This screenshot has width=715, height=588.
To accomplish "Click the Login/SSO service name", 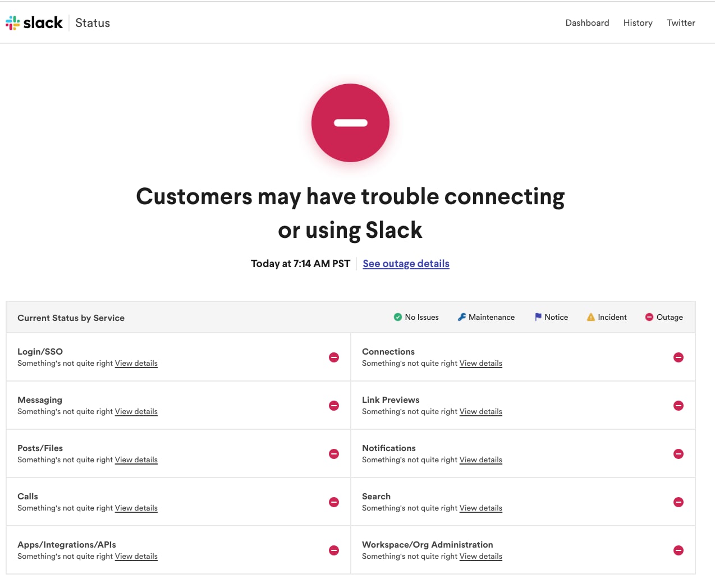I will 40,352.
